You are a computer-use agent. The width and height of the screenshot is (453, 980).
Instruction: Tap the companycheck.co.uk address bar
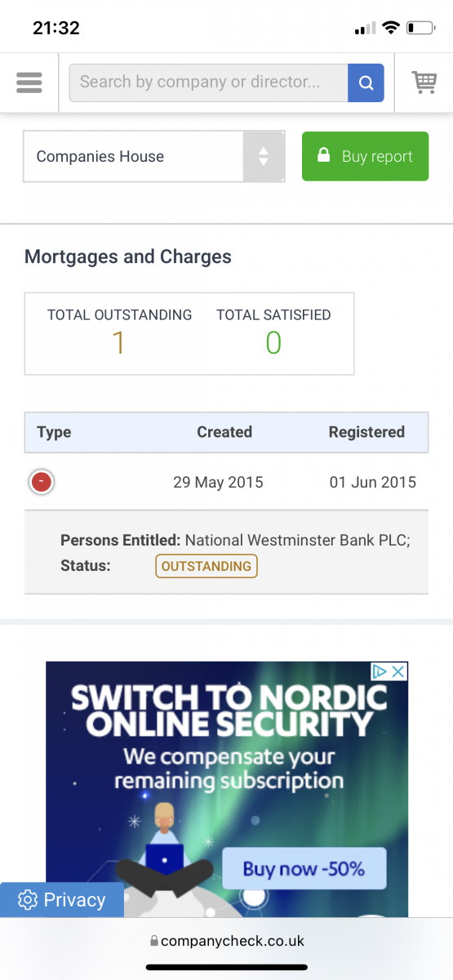coord(227,941)
